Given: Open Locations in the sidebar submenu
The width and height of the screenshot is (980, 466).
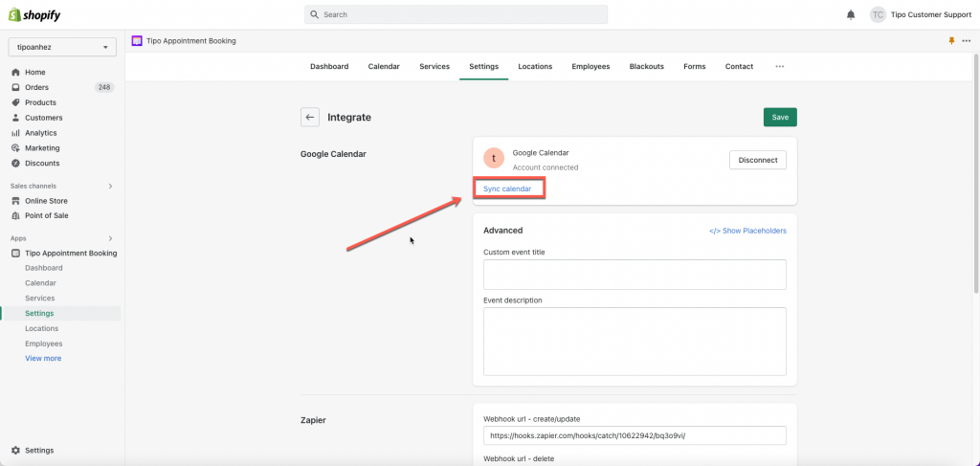Looking at the screenshot, I should [42, 328].
